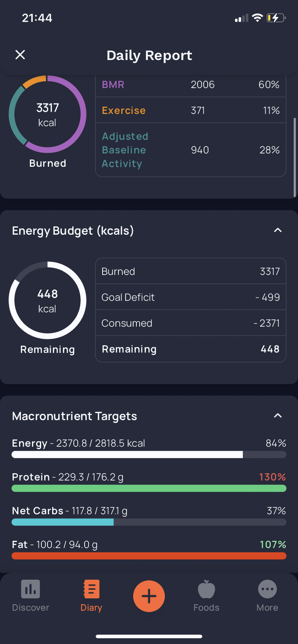This screenshot has width=298, height=644.
Task: Tap the Diary notebook icon
Action: 91,589
